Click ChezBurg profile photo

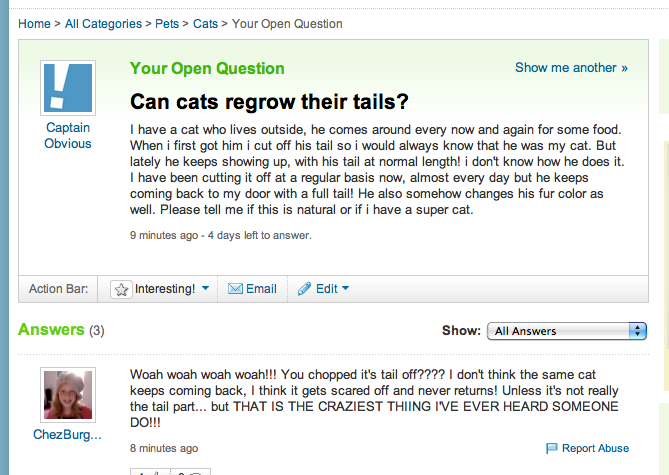pyautogui.click(x=68, y=395)
